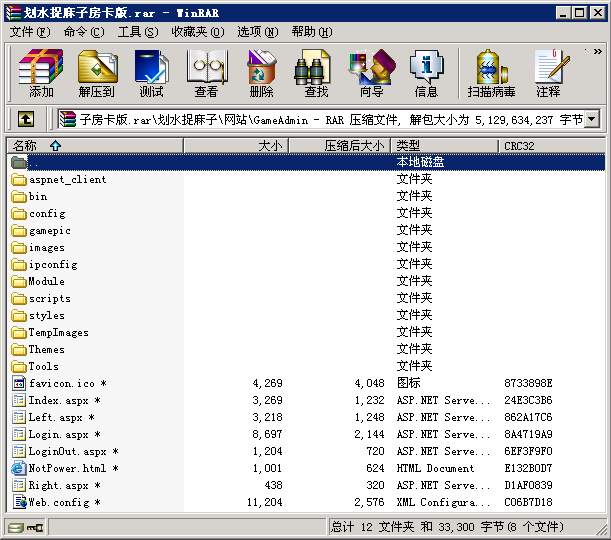Open the Tools (工具) menu
The width and height of the screenshot is (611, 540).
[x=138, y=32]
